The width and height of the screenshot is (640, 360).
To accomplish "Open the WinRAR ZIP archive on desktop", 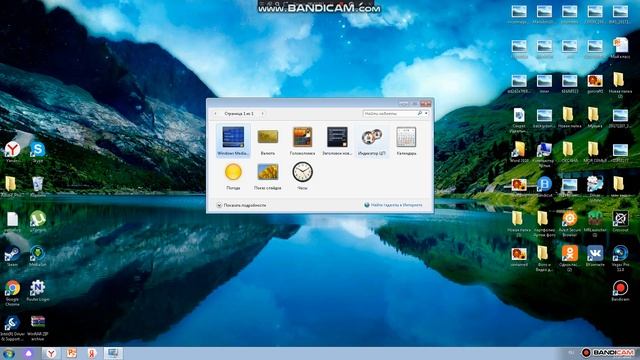I will 38,327.
